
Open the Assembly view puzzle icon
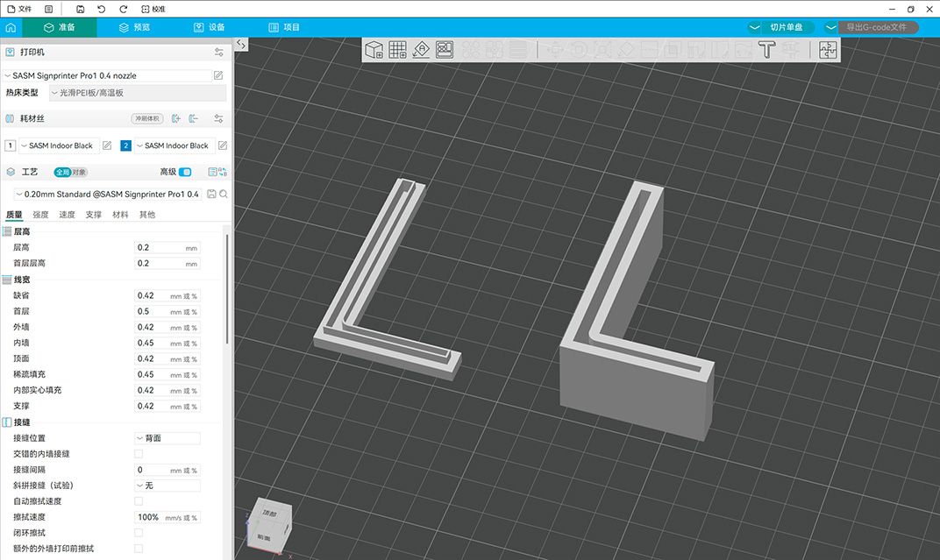click(828, 50)
